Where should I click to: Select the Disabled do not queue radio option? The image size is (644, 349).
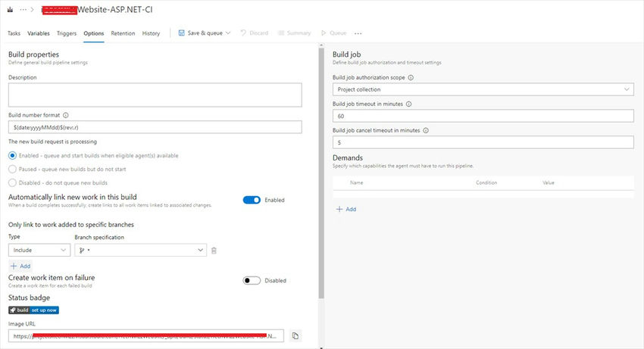[12, 182]
